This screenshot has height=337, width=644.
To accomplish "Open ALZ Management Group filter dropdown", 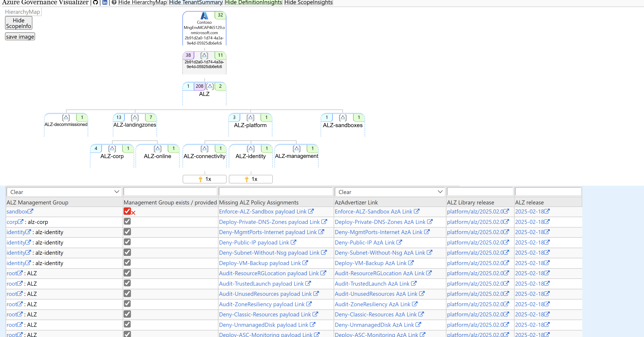I will pyautogui.click(x=64, y=192).
